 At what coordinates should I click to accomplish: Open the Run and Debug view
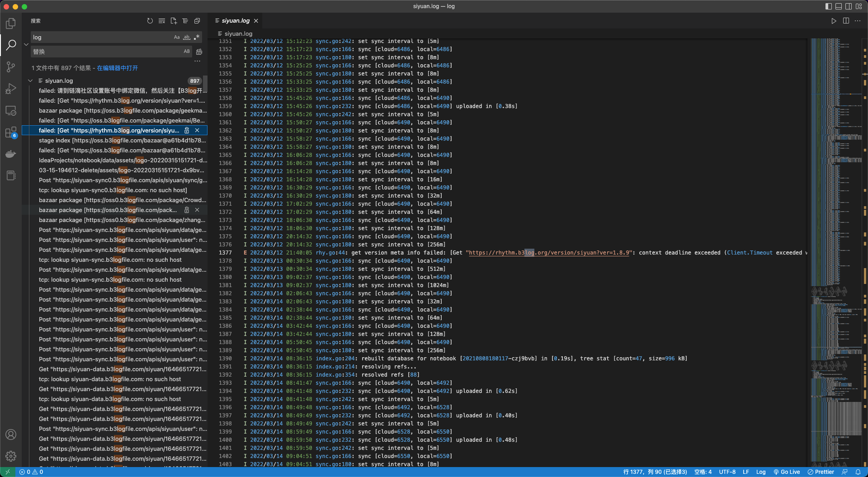(x=11, y=89)
